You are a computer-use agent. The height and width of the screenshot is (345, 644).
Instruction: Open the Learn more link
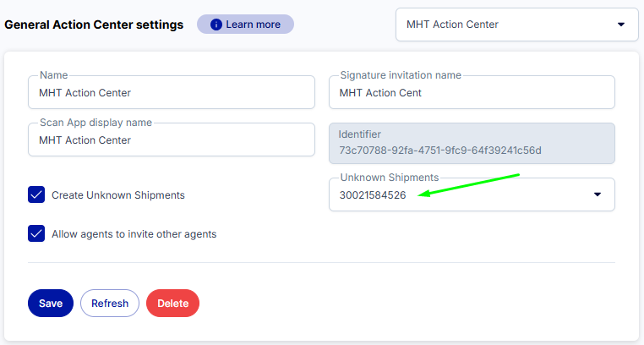245,25
